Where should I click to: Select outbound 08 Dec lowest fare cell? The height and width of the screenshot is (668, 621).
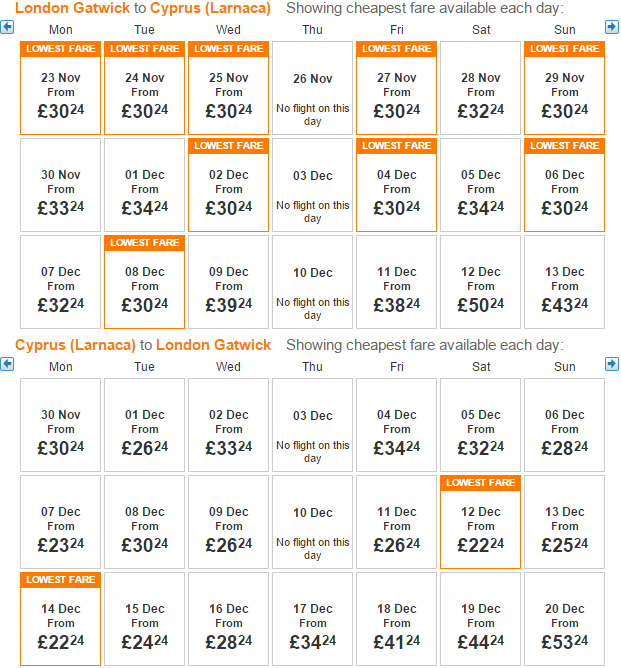tap(144, 282)
